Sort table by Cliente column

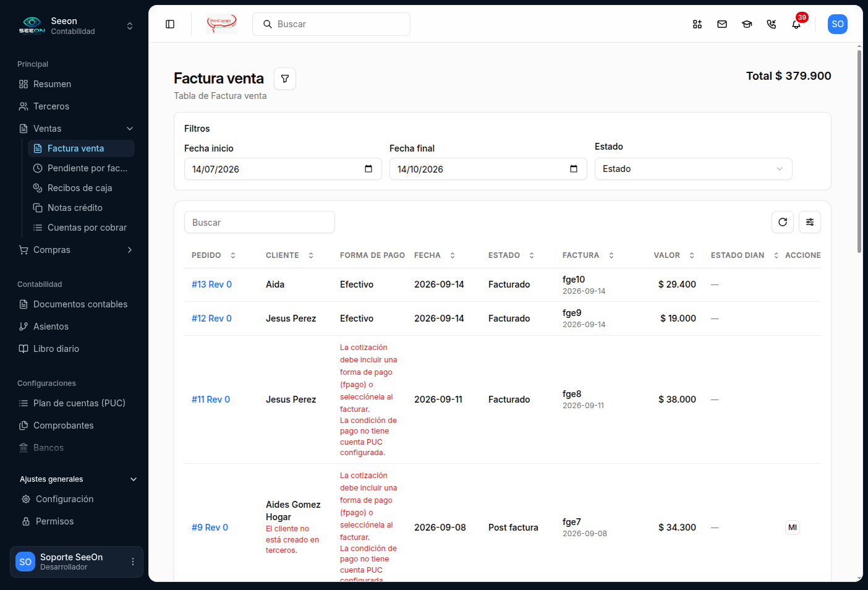point(289,255)
